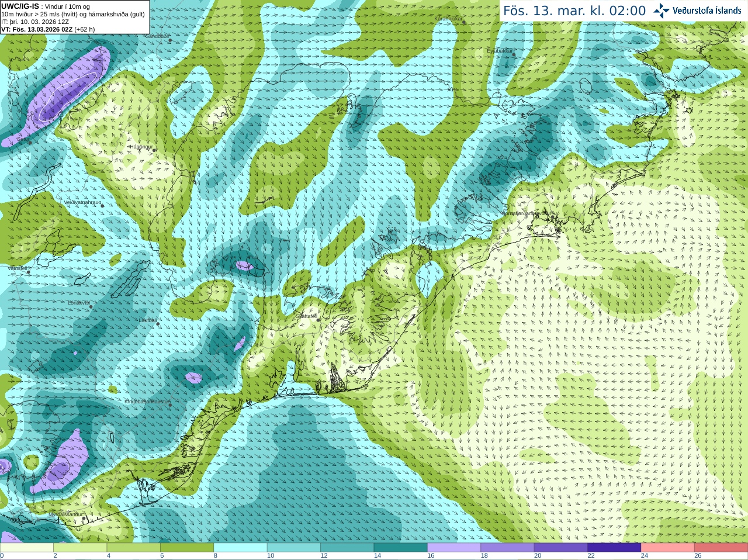Click the Eyjabakkar station marker
The width and height of the screenshot is (748, 560).
514,55
